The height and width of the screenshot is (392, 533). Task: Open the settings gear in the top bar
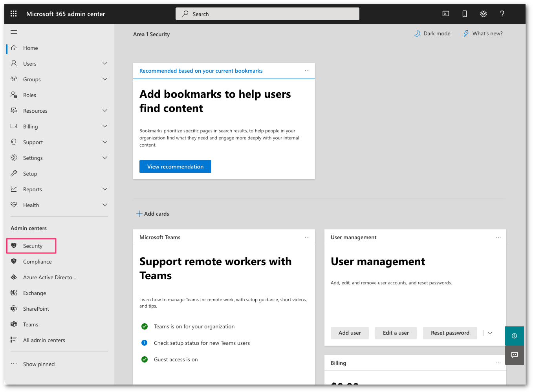[483, 13]
